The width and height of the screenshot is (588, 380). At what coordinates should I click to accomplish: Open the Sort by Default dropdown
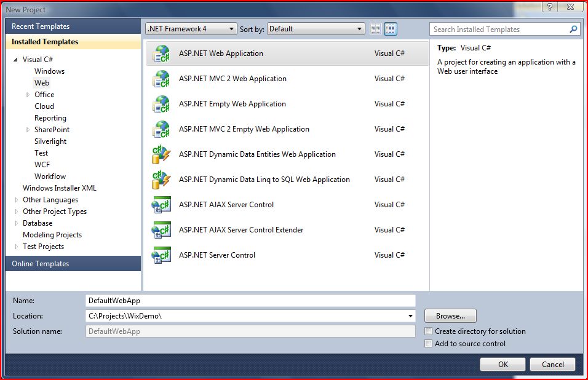(316, 29)
